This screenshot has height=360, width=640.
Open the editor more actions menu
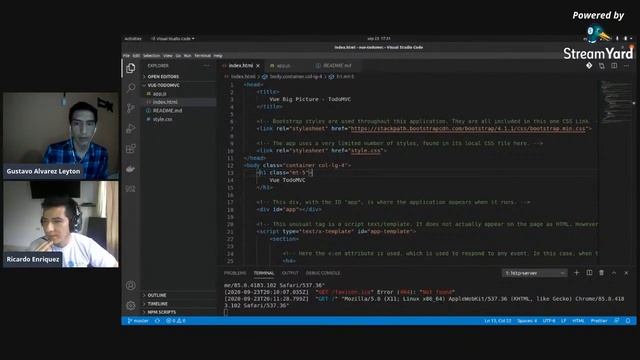click(x=627, y=65)
